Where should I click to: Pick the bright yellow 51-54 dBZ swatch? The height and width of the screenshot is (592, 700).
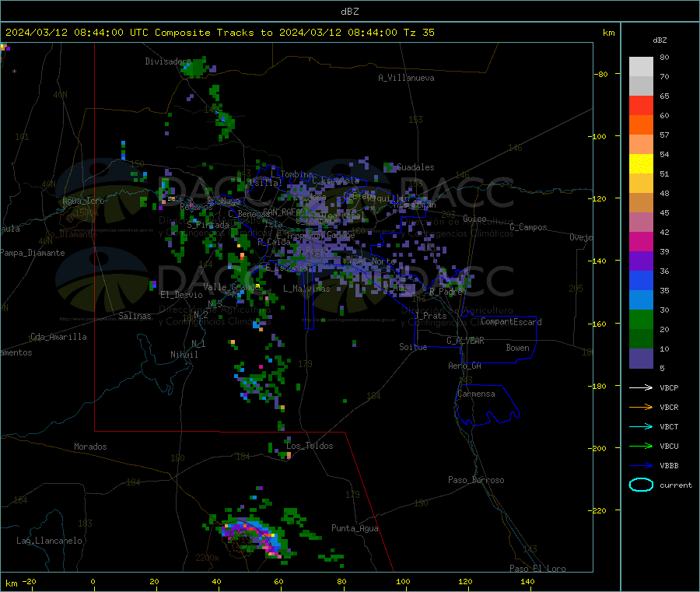641,164
